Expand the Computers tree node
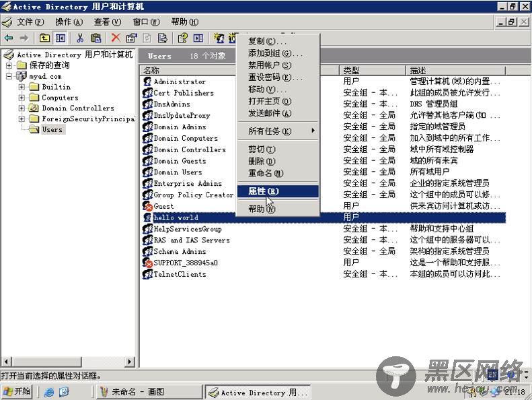Screen dimensions: 532x400 22,98
